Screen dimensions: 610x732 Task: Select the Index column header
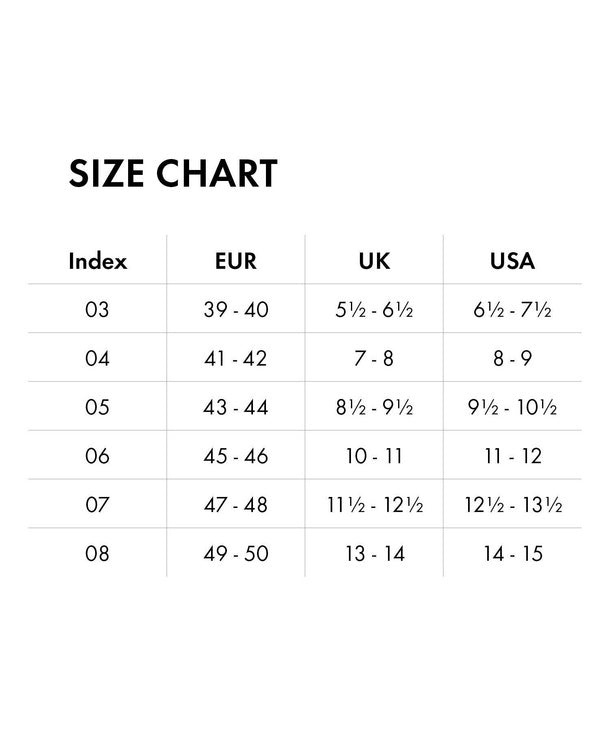97,262
